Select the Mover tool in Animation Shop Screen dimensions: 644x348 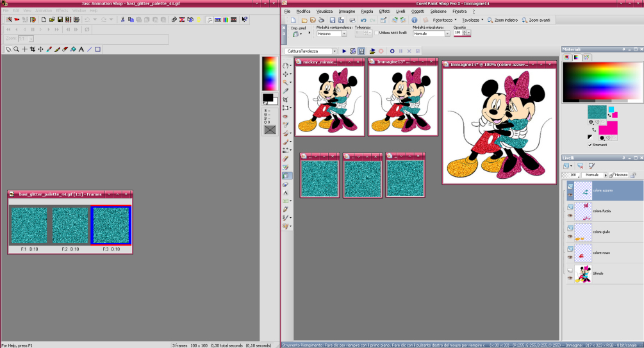click(40, 49)
